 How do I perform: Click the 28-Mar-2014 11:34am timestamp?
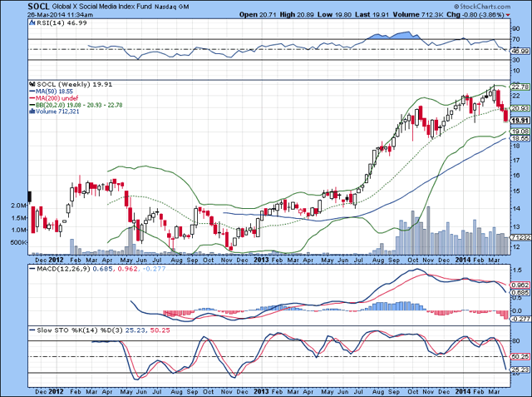(x=60, y=15)
